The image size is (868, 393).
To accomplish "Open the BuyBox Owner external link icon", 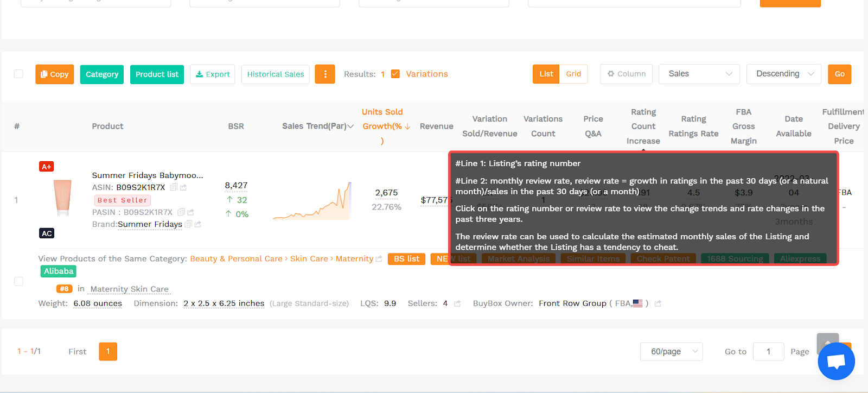I will pos(658,303).
